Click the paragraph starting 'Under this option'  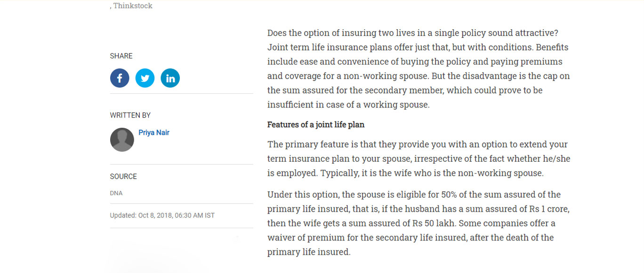(x=419, y=223)
